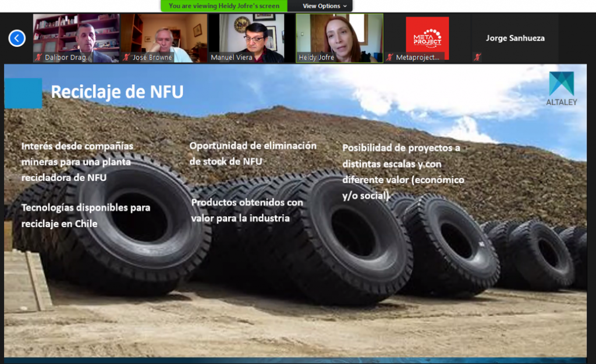Open the View Options dropdown

coord(325,6)
